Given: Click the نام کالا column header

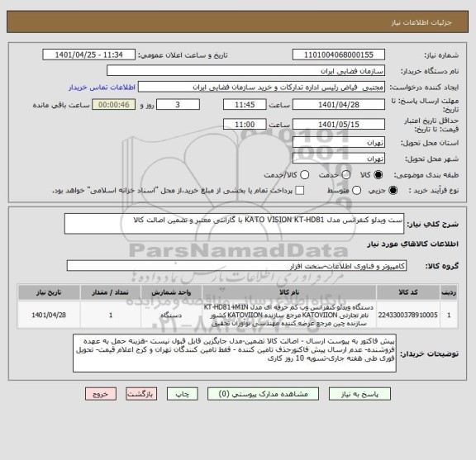Looking at the screenshot, I should (289, 292).
